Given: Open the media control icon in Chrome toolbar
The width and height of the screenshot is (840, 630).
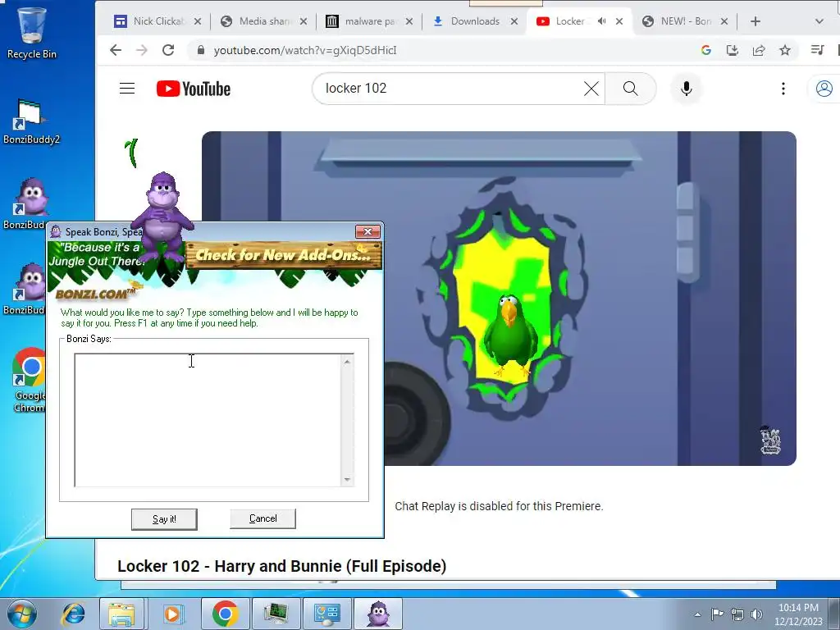Looking at the screenshot, I should click(x=817, y=50).
